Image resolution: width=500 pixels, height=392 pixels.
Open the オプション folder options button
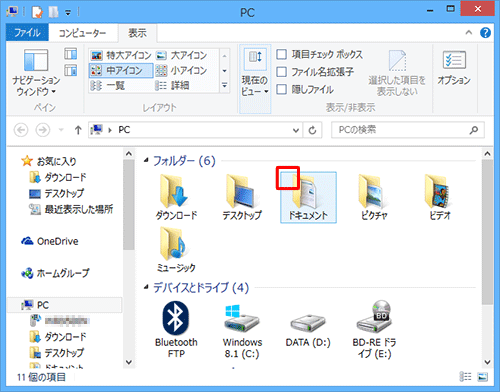coord(454,68)
